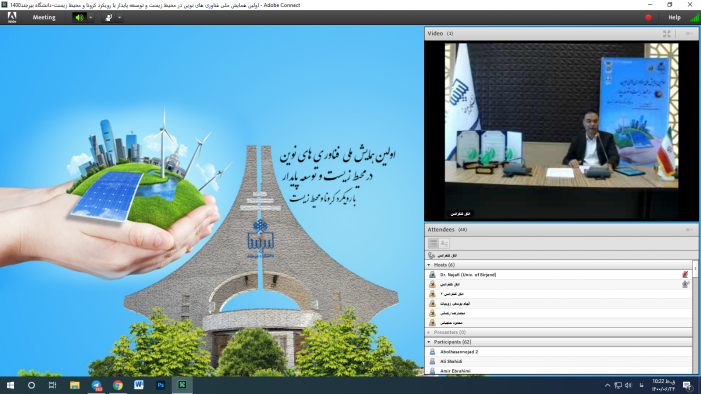Click the Adobe logo in menu bar

click(x=12, y=17)
